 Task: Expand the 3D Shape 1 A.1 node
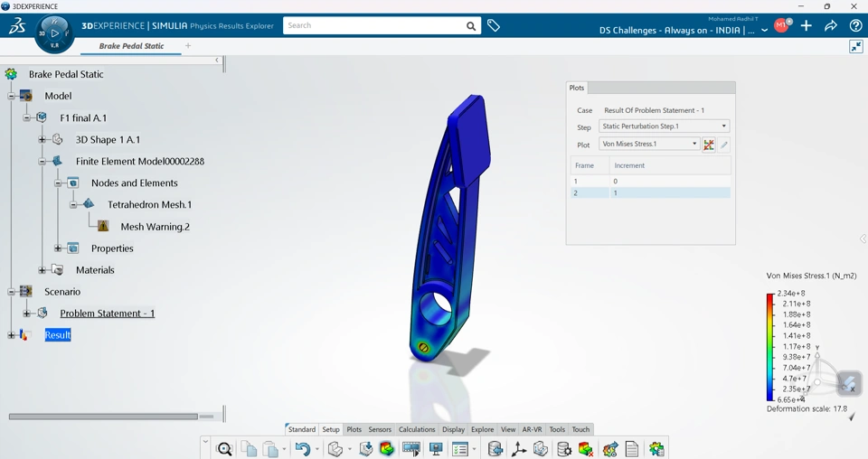pyautogui.click(x=42, y=139)
